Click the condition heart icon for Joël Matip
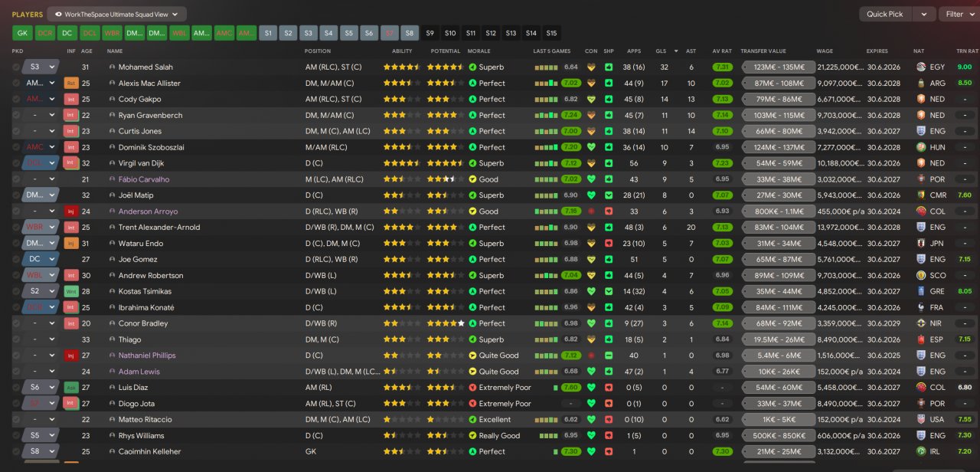Screen dimensions: 980x472 590,195
